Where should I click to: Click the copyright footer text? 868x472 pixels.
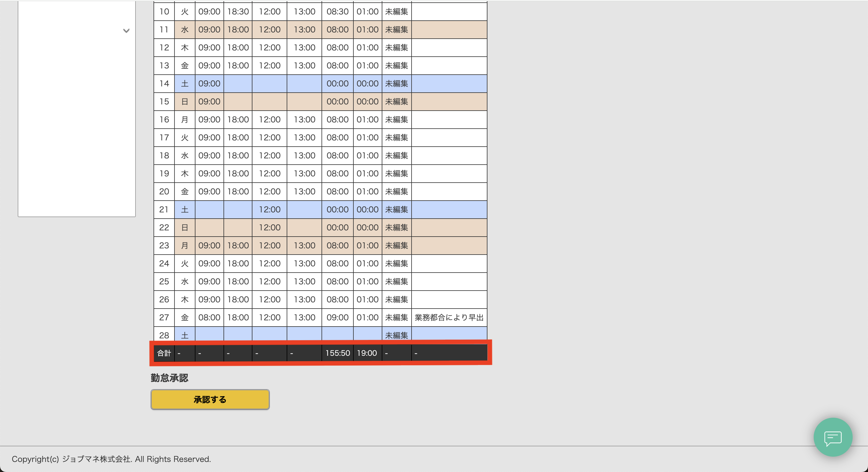[111, 459]
